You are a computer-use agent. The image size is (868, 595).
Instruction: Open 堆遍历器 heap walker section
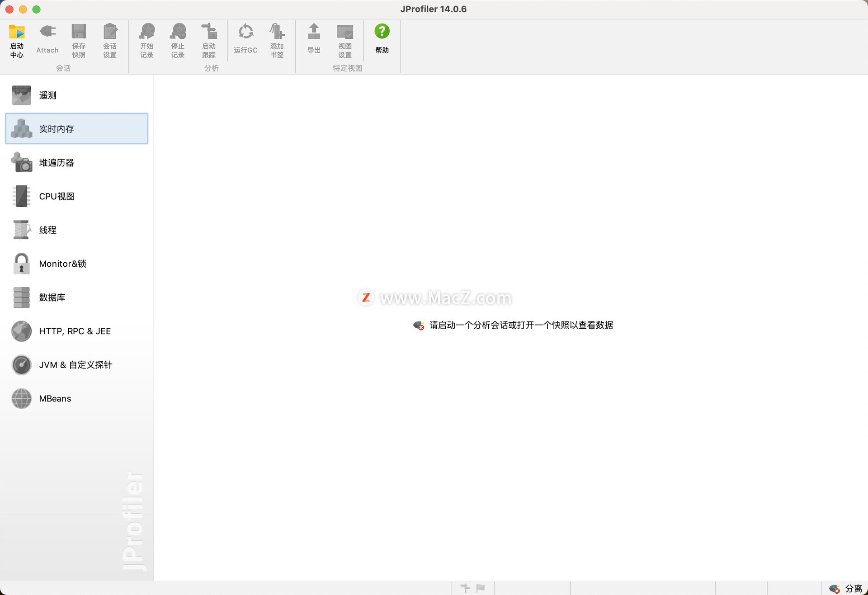[x=76, y=163]
